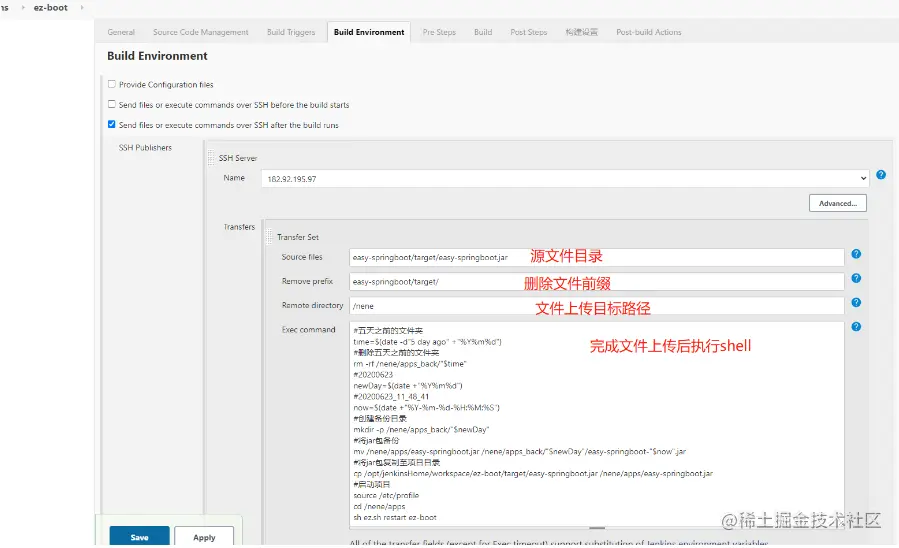The width and height of the screenshot is (899, 548).
Task: Switch to the General tab
Action: (121, 32)
